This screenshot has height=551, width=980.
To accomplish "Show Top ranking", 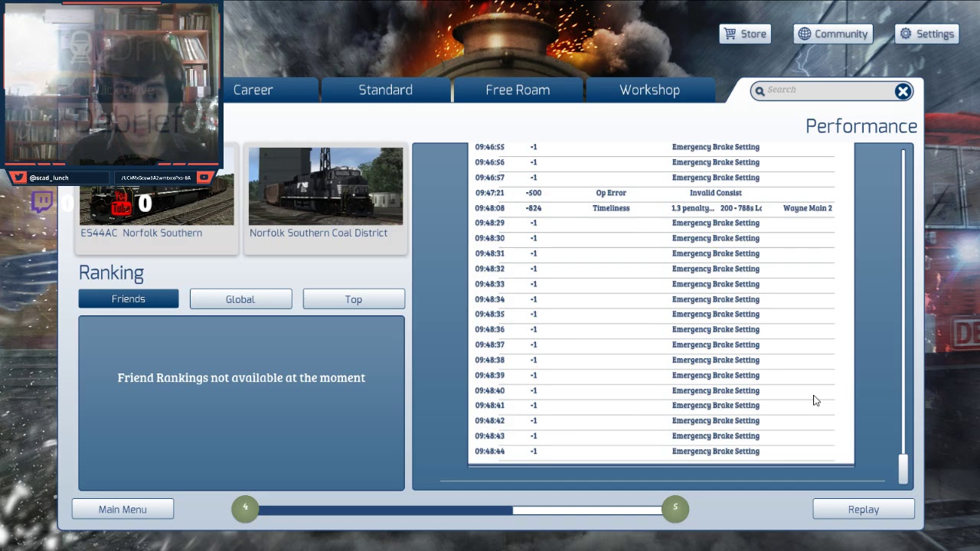I will (x=354, y=299).
